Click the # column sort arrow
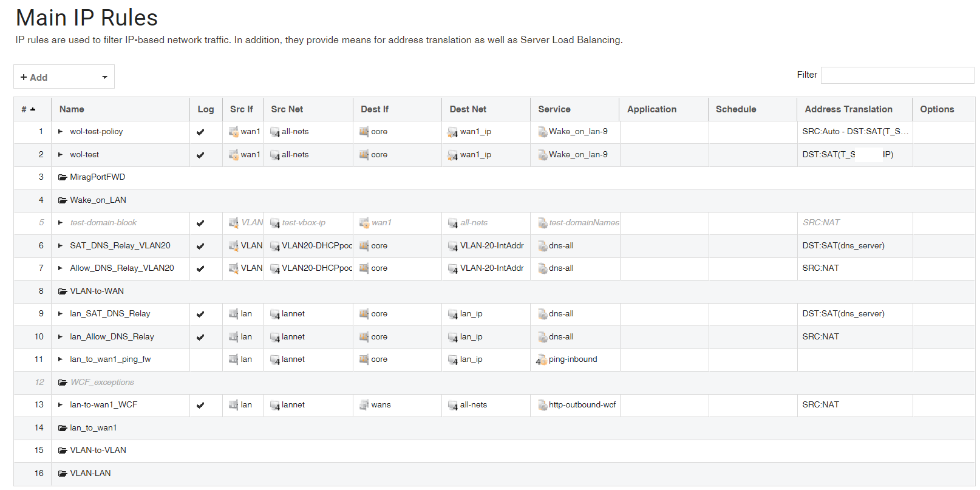The height and width of the screenshot is (490, 980). click(33, 109)
